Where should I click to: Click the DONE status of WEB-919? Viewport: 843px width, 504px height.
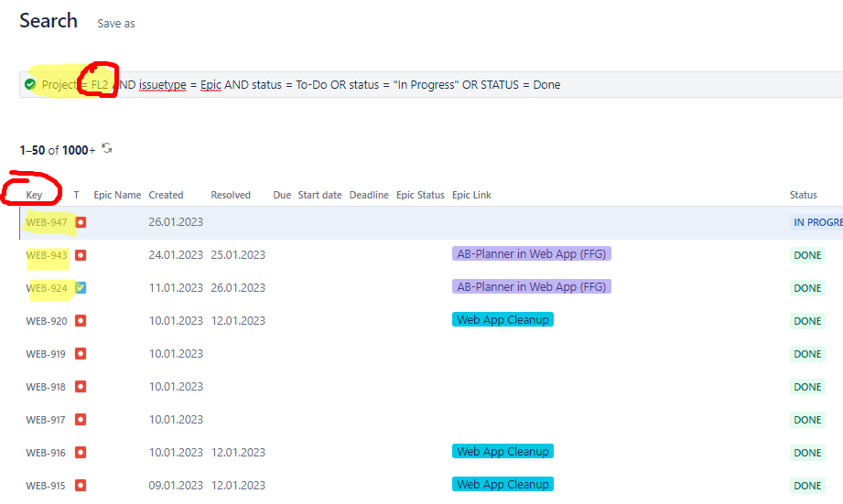807,354
